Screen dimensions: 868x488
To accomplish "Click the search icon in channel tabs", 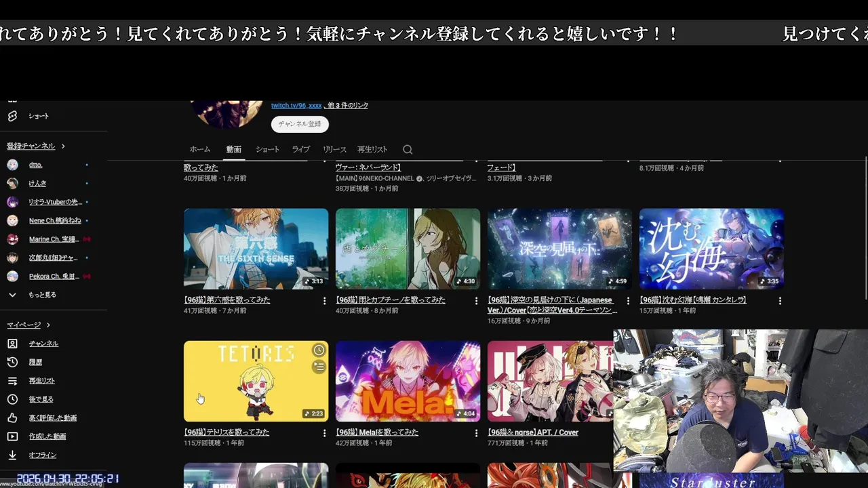I will click(407, 149).
